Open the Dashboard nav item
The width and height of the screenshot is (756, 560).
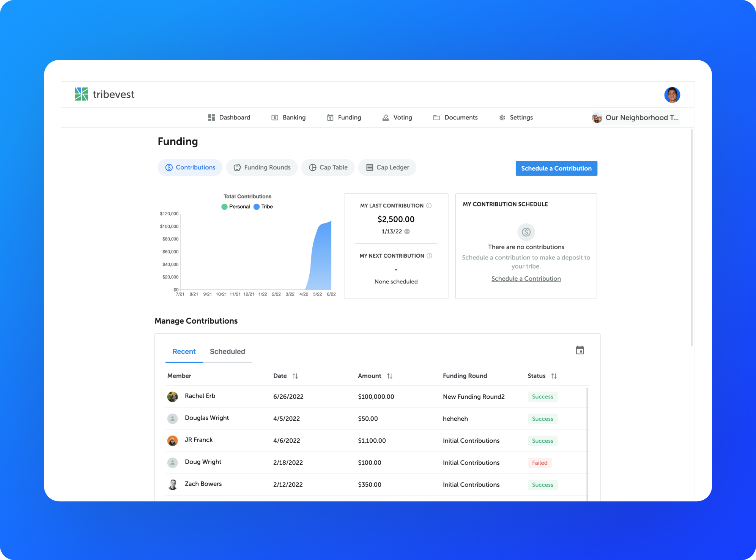tap(229, 118)
